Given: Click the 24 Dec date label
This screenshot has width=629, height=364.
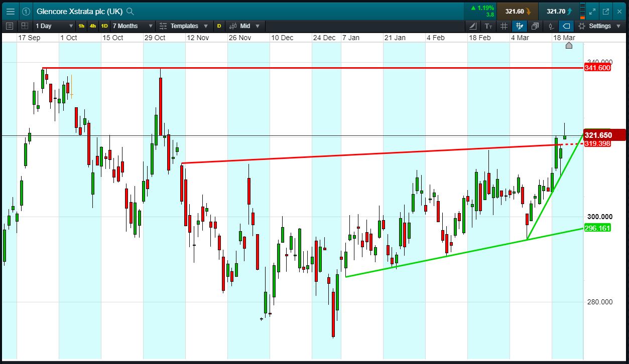Looking at the screenshot, I should coord(324,38).
